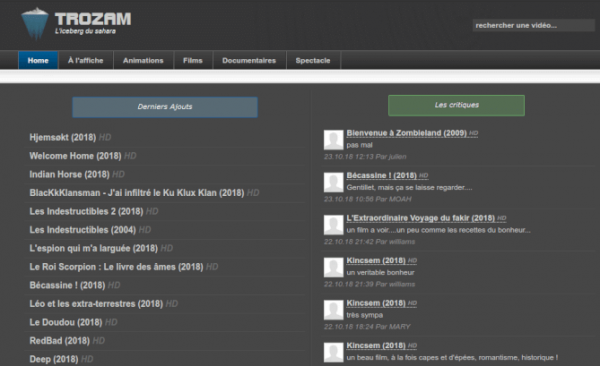This screenshot has width=600, height=366.
Task: Click HD badge next to Deep (2018)
Action: click(x=87, y=359)
